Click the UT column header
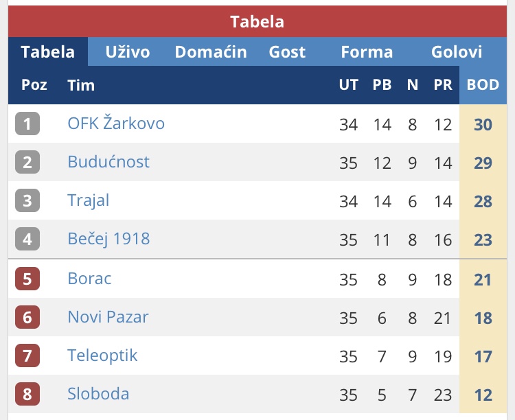Viewport: 515px width, 420px height. pyautogui.click(x=348, y=86)
